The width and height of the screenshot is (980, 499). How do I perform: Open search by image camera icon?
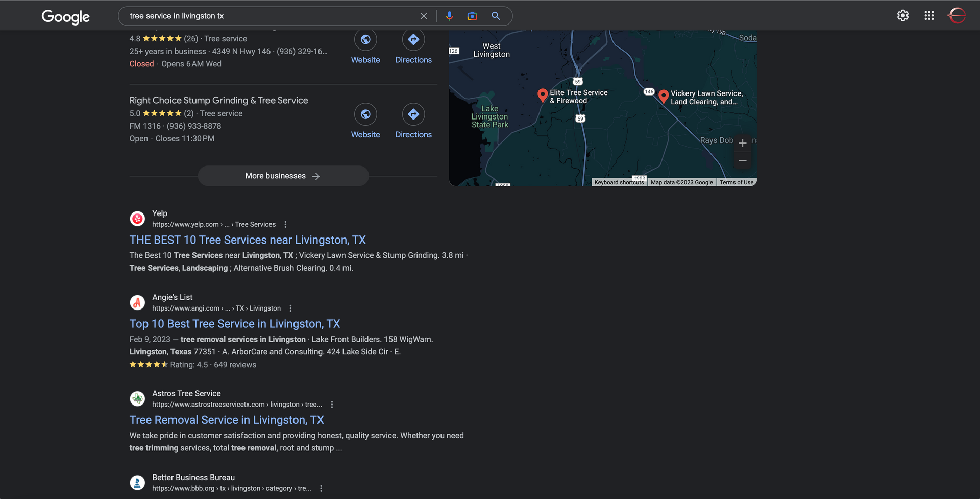point(472,16)
